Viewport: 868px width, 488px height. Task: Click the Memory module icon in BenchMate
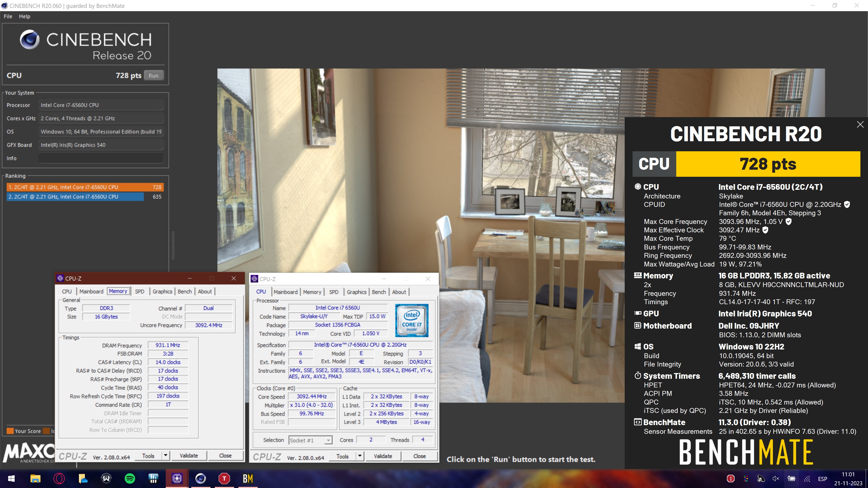pos(637,275)
